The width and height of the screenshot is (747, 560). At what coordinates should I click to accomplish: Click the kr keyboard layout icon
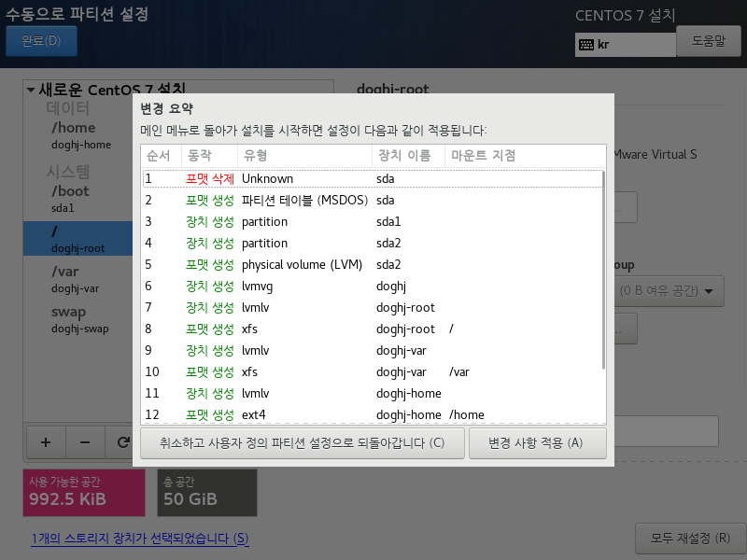tap(586, 45)
